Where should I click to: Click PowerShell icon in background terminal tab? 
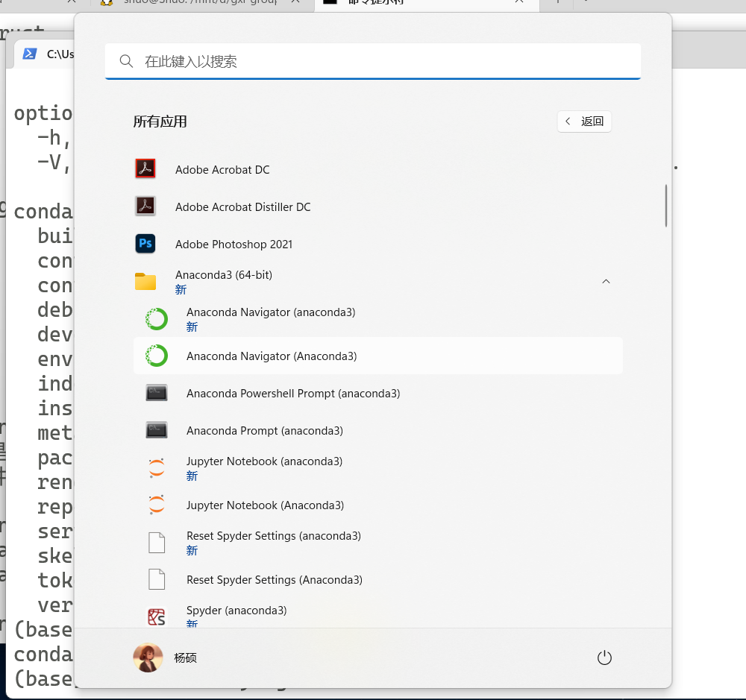click(x=30, y=54)
